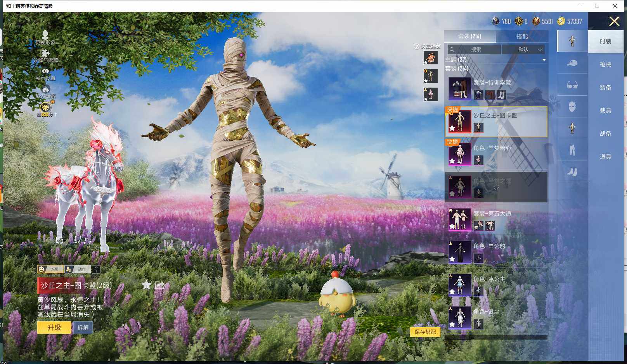This screenshot has width=627, height=364.
Task: Toggle star on 套装-第五大道 thumbnail
Action: pos(452,226)
